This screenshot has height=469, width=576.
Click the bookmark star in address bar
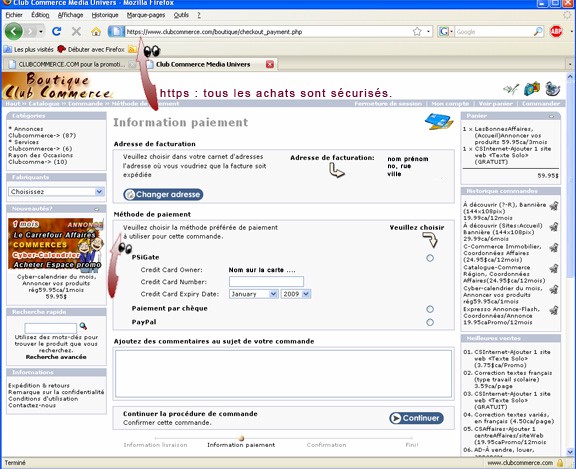pyautogui.click(x=417, y=32)
